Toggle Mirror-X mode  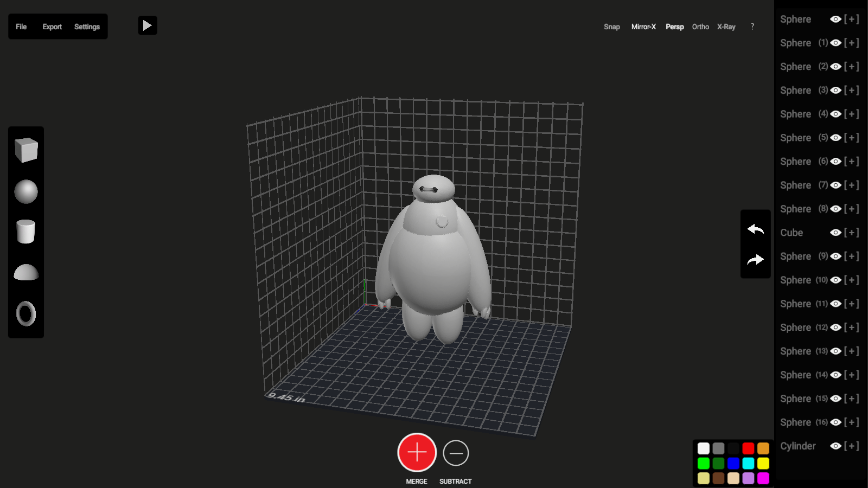[x=643, y=27]
